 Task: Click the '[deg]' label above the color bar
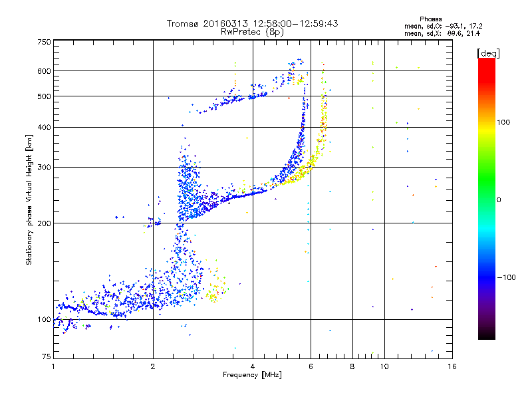pos(488,54)
